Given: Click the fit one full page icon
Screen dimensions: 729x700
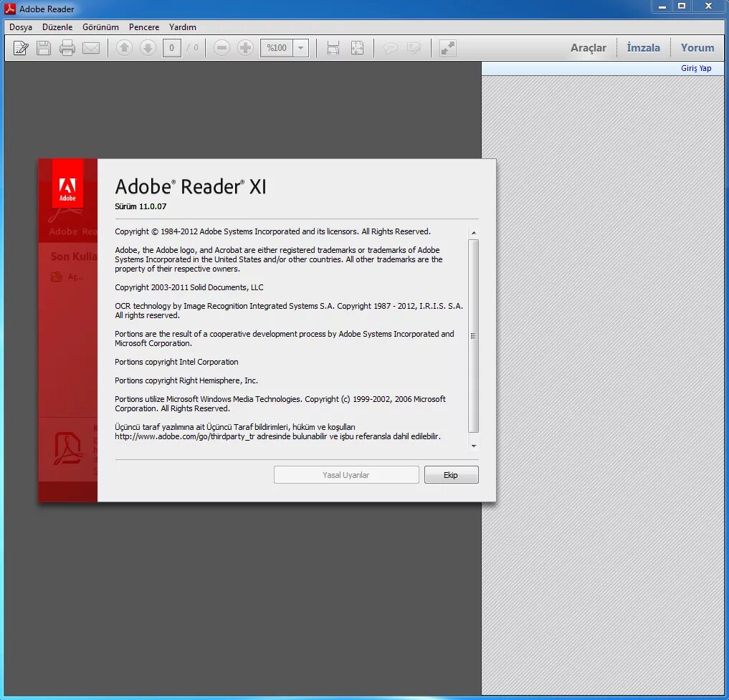Looking at the screenshot, I should pyautogui.click(x=357, y=48).
